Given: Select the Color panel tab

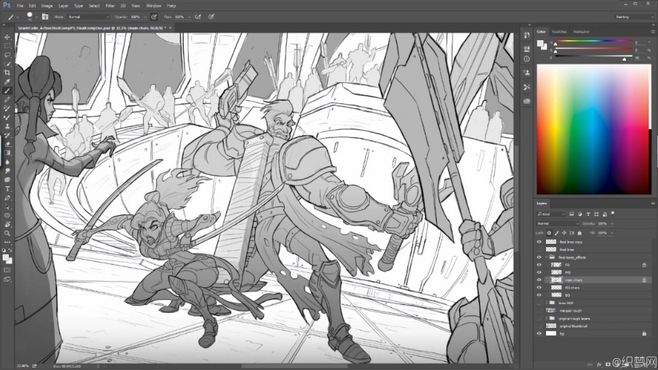Looking at the screenshot, I should point(541,31).
